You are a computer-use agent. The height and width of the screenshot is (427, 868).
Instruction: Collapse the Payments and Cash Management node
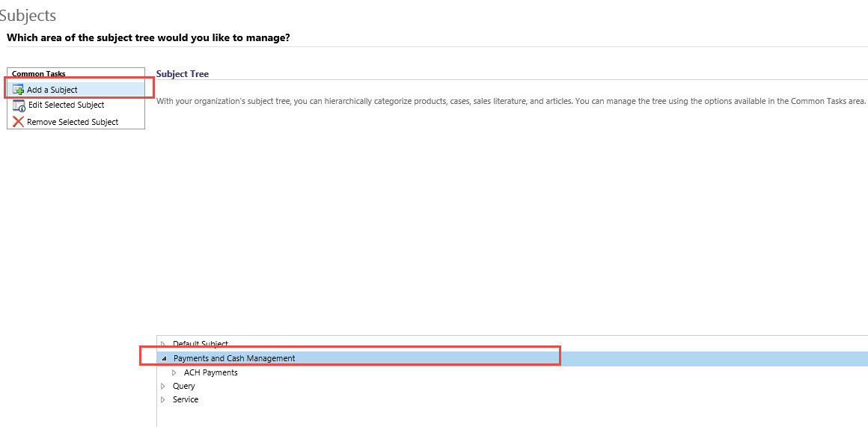pos(164,359)
